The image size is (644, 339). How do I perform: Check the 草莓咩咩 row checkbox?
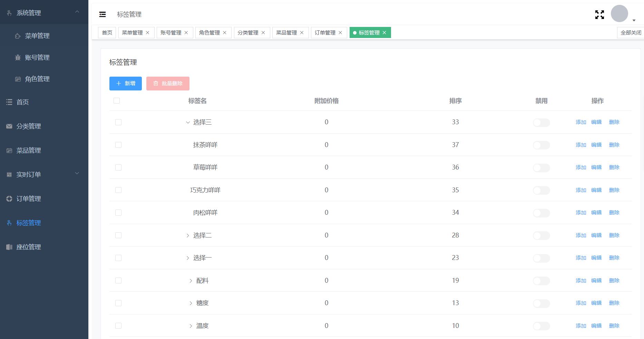(118, 167)
